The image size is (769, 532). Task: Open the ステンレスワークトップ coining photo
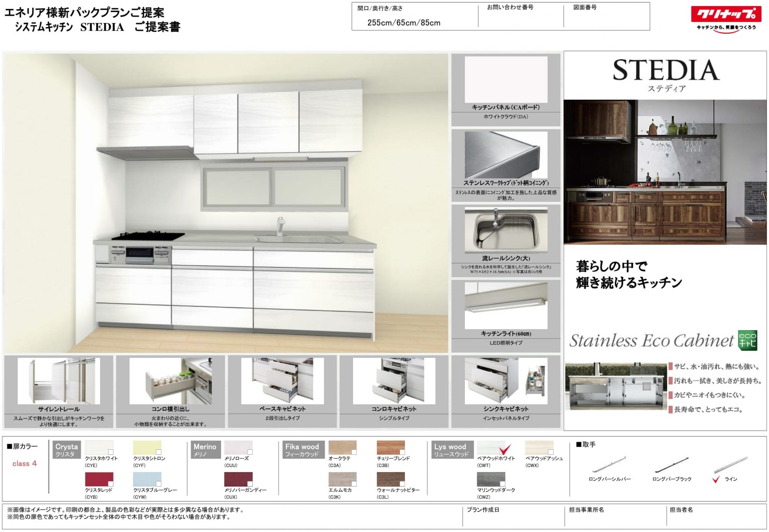point(506,155)
